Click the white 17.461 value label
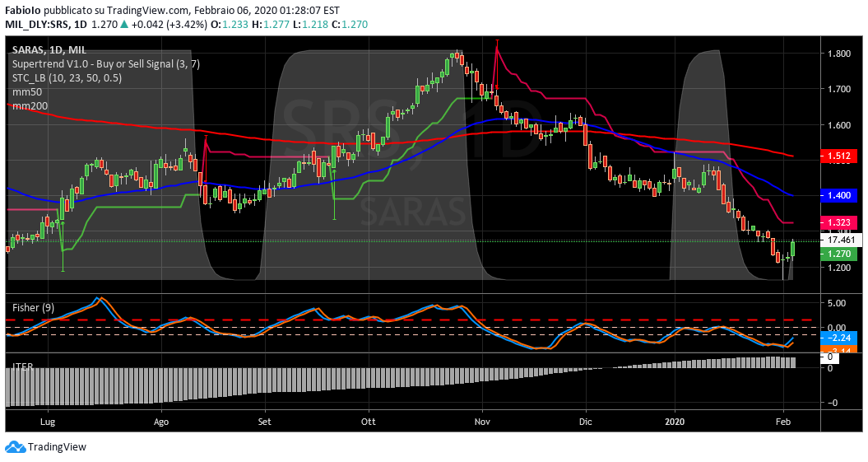Viewport: 868px width, 462px height. 840,240
